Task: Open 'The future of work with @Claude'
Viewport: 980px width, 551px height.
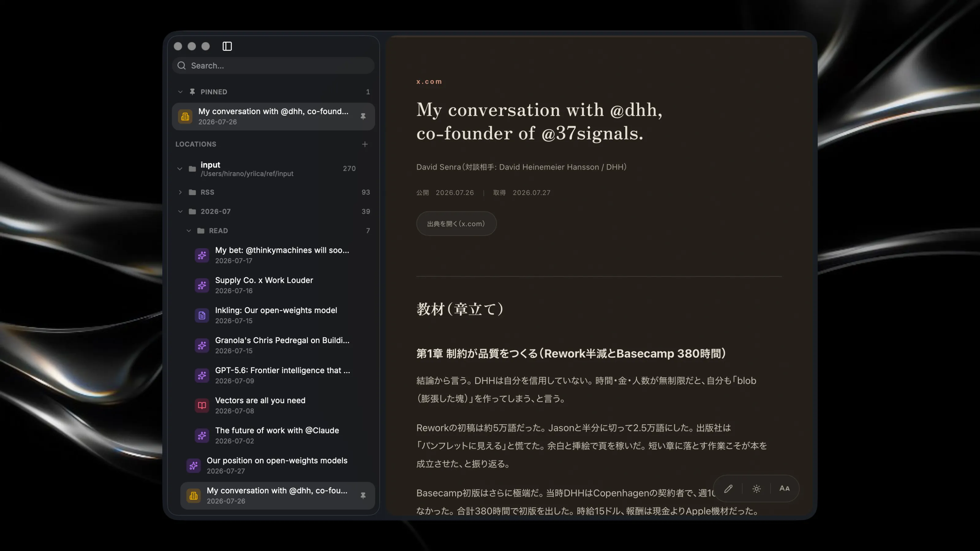Action: click(281, 435)
